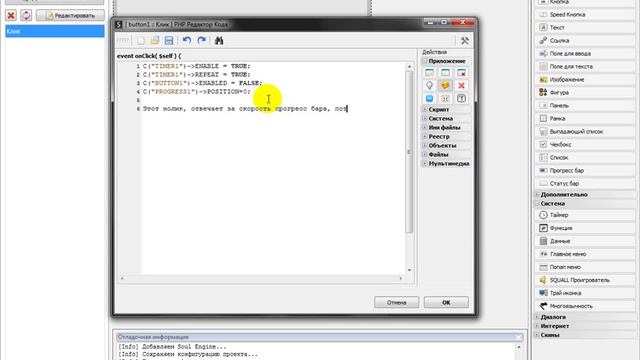Viewport: 640px width, 360px height.
Task: Expand the Мультимедиа actions group
Action: 425,163
